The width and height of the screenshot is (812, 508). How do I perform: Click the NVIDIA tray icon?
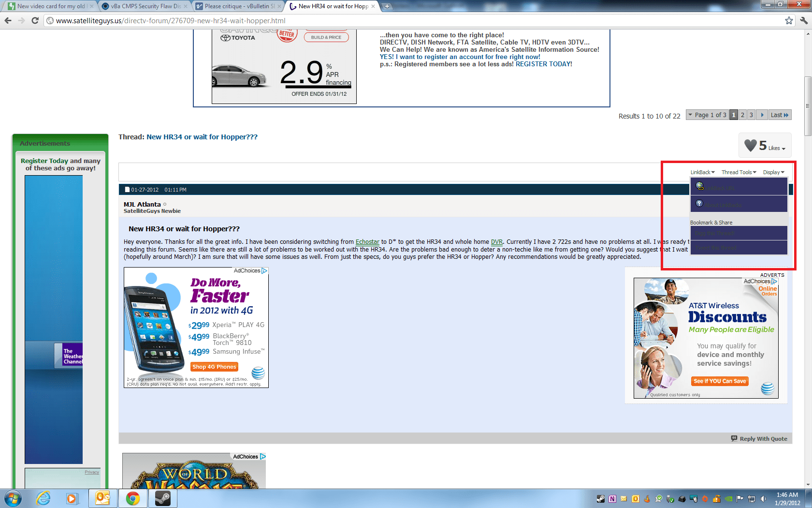point(728,499)
